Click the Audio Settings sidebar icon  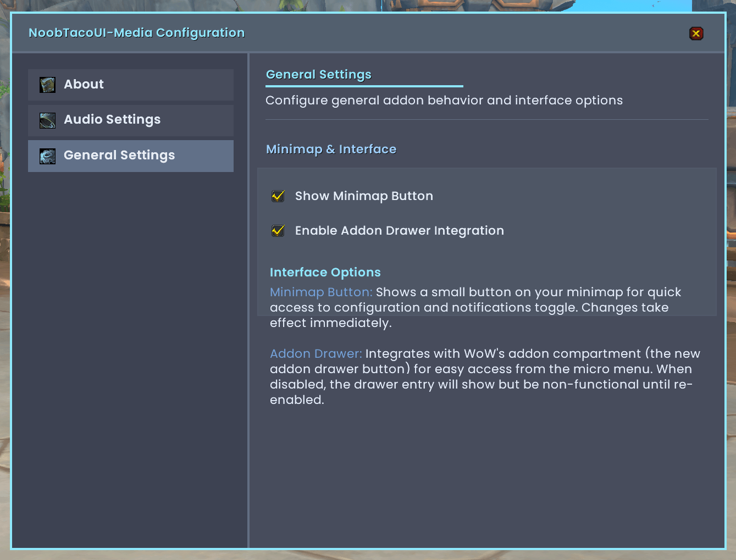[47, 120]
